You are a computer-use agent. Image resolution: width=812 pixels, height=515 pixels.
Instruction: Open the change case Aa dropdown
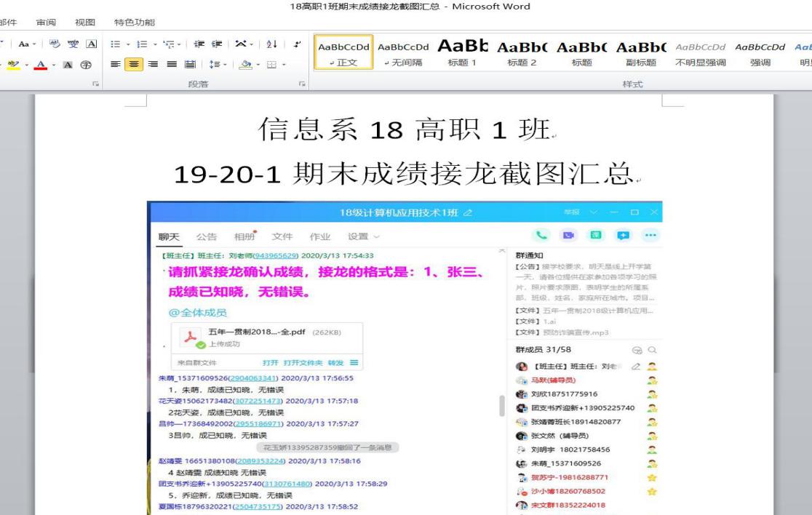(x=26, y=44)
